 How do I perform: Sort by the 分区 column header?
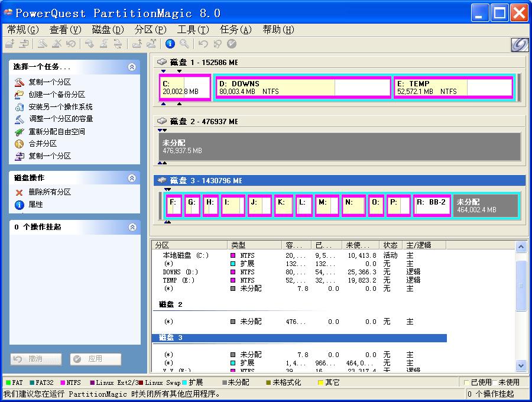tap(190, 245)
